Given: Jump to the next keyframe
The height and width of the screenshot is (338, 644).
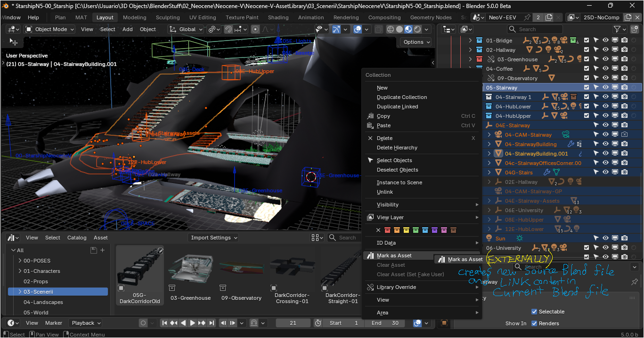Looking at the screenshot, I should coord(202,323).
